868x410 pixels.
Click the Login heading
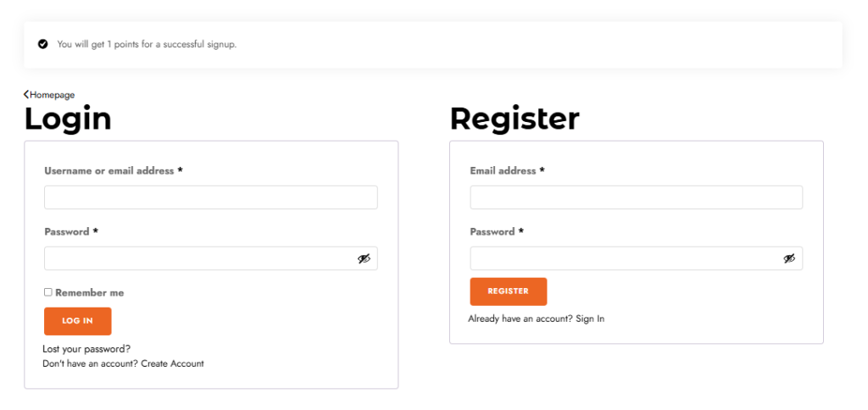[68, 119]
